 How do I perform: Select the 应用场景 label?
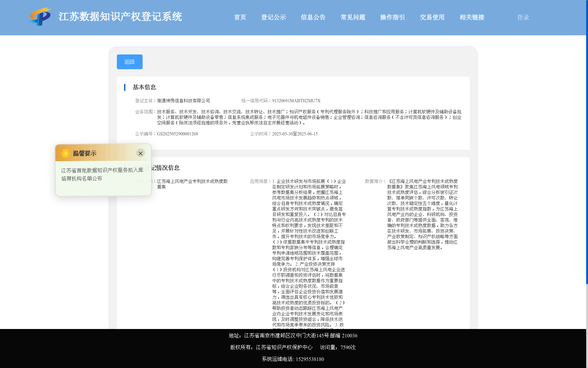tap(261, 181)
